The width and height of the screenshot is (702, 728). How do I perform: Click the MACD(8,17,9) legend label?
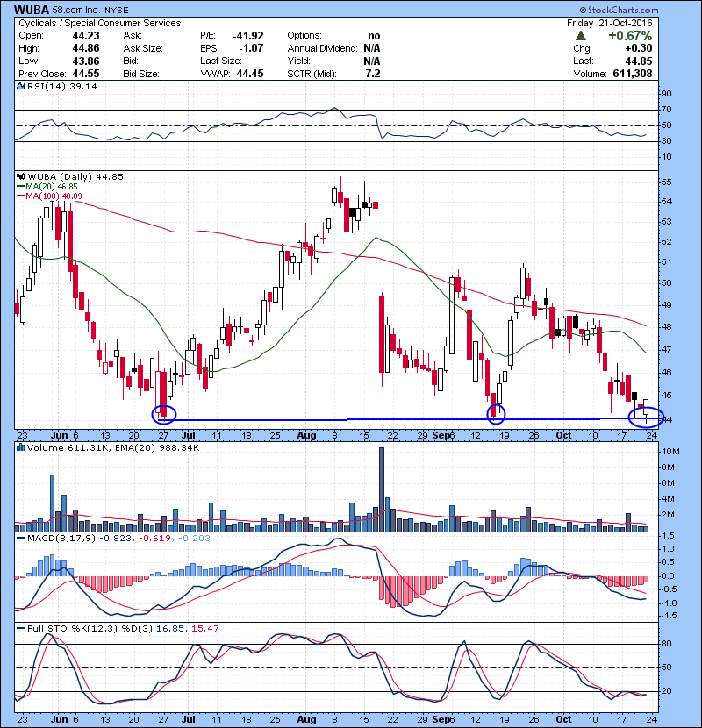(61, 539)
